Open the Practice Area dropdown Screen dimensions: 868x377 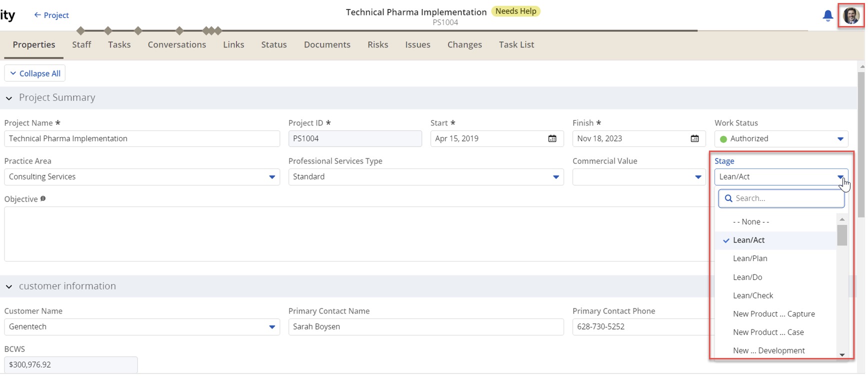click(273, 177)
